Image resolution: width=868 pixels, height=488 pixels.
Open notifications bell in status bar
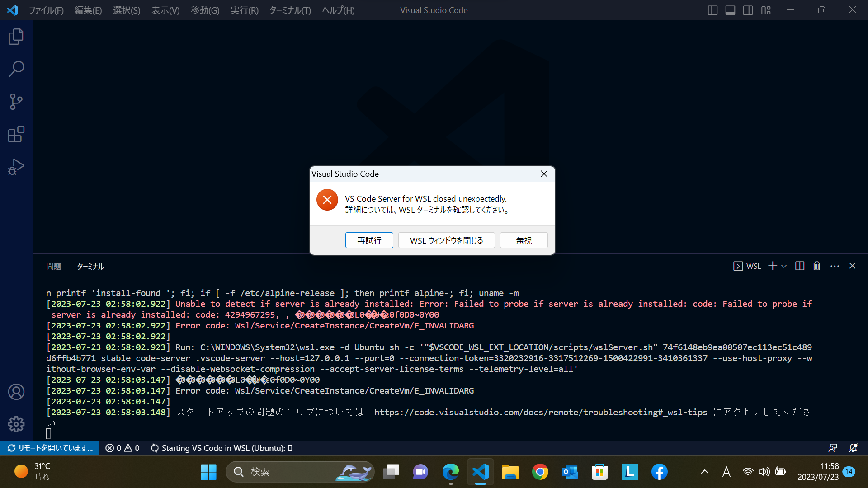point(853,448)
